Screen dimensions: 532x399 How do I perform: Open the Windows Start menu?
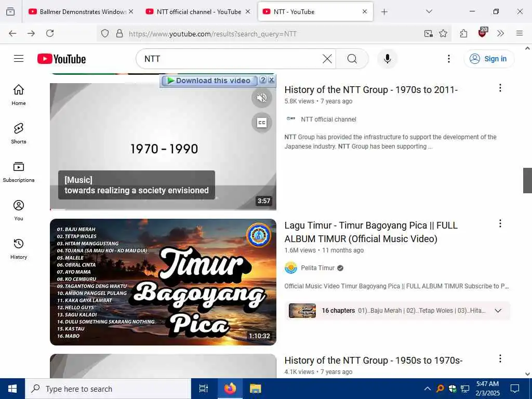12,389
